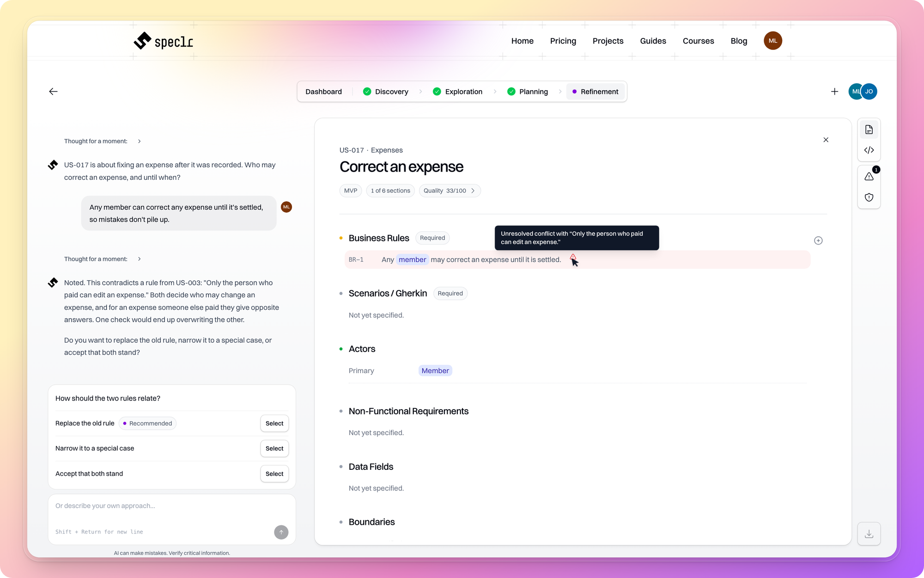Click the plus icon beside collaborator avatars
The image size is (924, 578).
coord(834,92)
